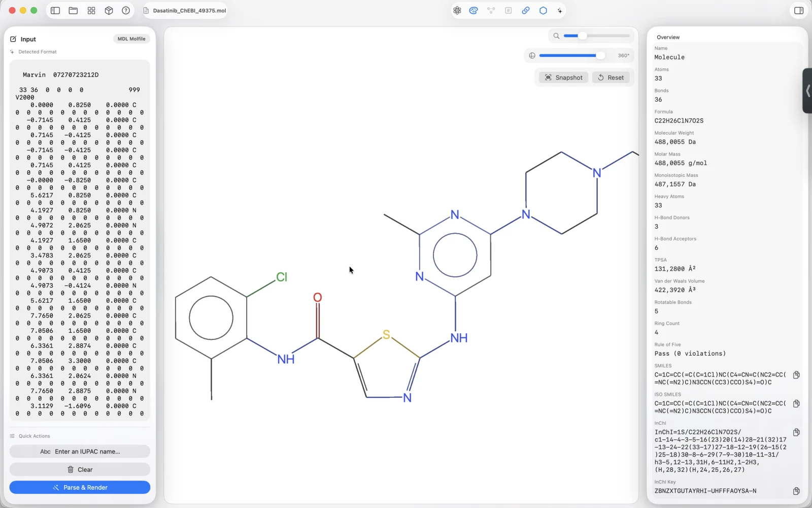Click the rotation globe icon
Screen dimensions: 812x508
pos(532,56)
